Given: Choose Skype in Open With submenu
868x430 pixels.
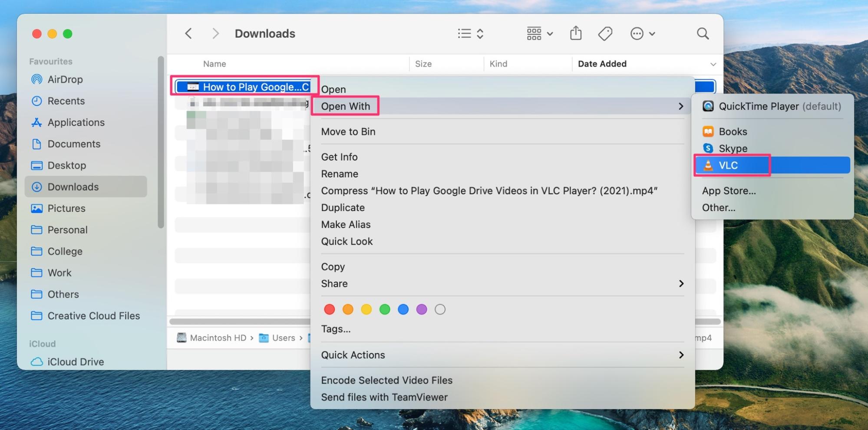Looking at the screenshot, I should 772,148.
